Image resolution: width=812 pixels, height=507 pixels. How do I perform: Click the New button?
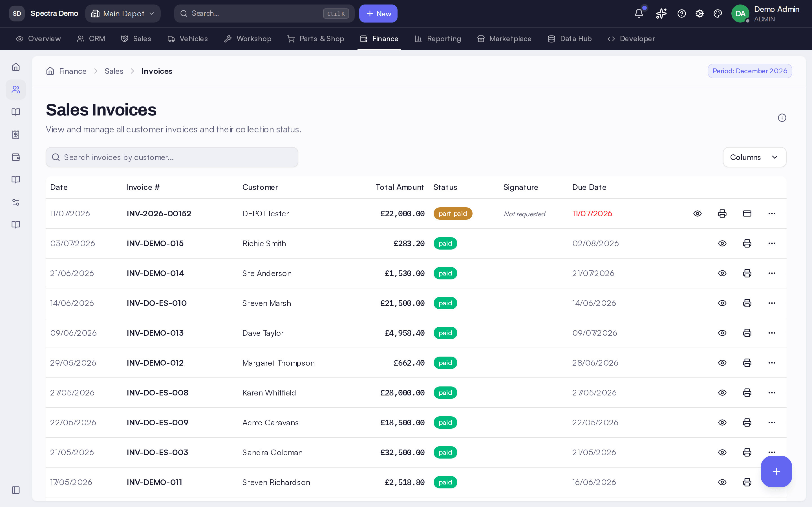pyautogui.click(x=378, y=14)
